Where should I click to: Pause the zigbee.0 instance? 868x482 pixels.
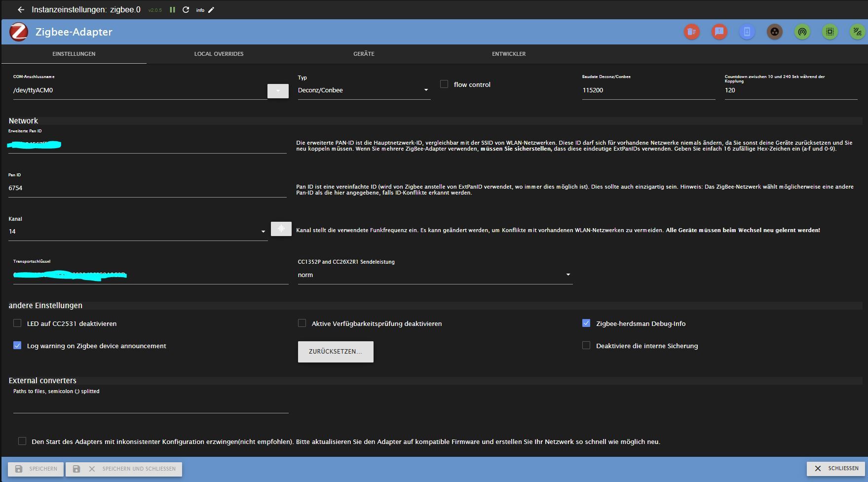pyautogui.click(x=173, y=10)
